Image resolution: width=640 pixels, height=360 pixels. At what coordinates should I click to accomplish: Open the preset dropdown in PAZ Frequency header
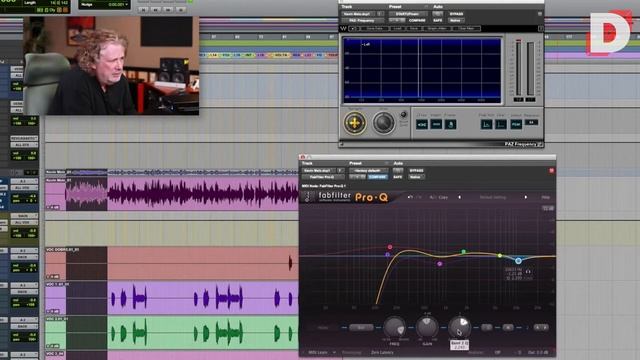(407, 13)
